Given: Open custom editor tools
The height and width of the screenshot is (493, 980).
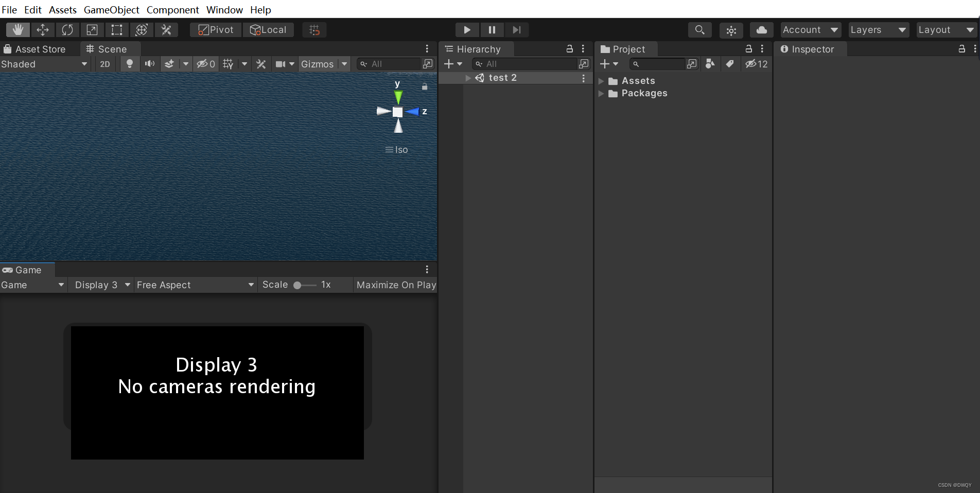Looking at the screenshot, I should pyautogui.click(x=166, y=30).
